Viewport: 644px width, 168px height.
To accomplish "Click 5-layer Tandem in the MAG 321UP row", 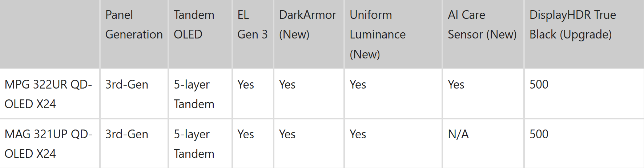I will pos(194,144).
